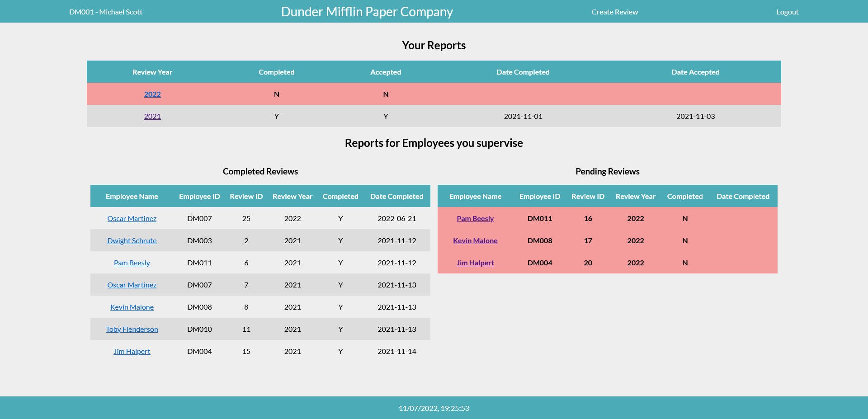
Task: Select review ID 11 cell
Action: tap(246, 329)
